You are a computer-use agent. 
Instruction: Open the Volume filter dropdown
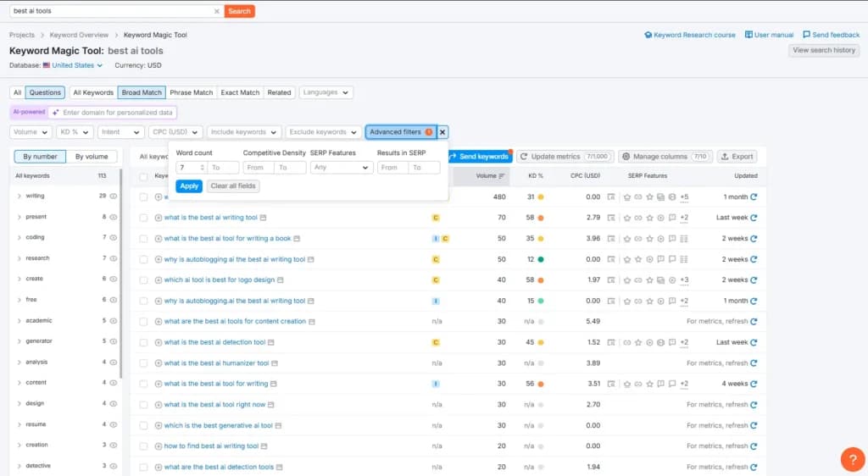click(31, 132)
